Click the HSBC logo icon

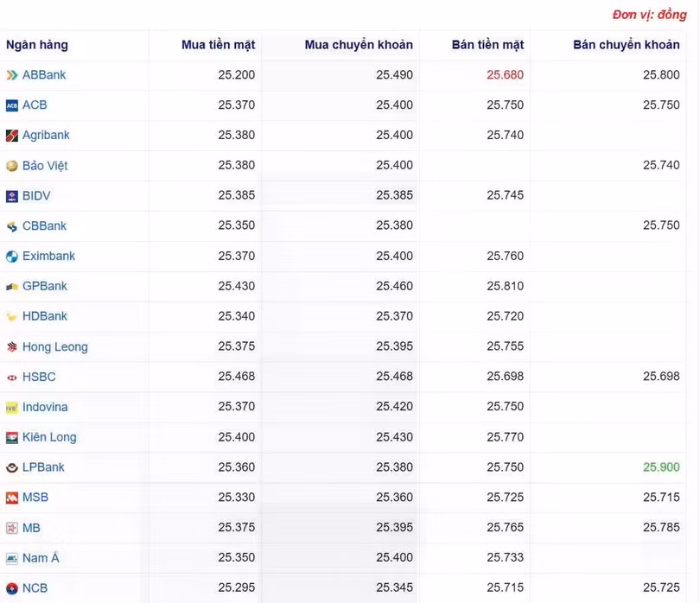click(12, 378)
